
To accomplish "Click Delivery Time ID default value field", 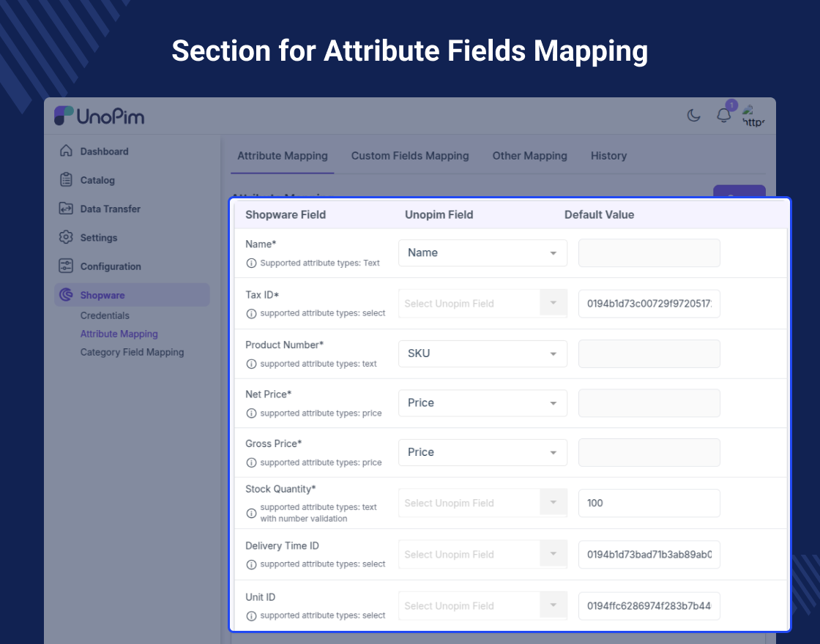I will click(649, 555).
